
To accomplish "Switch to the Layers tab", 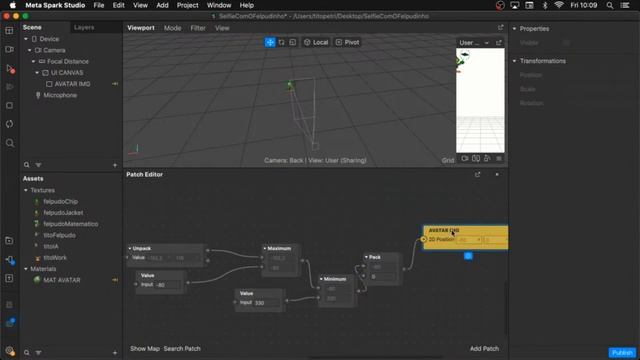I will click(84, 27).
